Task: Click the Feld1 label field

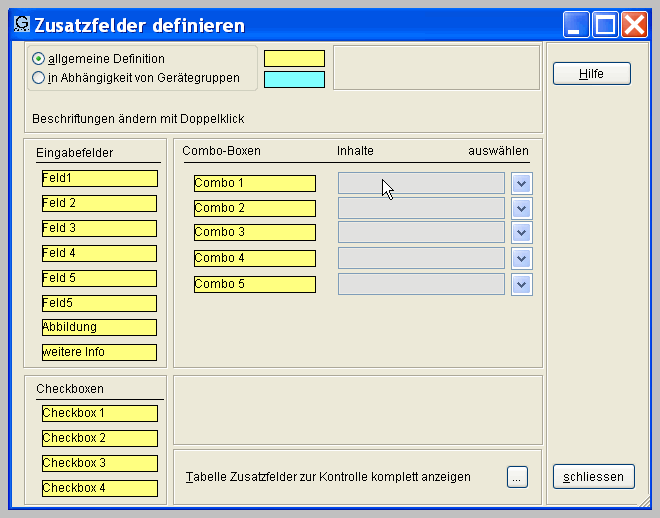Action: coord(99,178)
